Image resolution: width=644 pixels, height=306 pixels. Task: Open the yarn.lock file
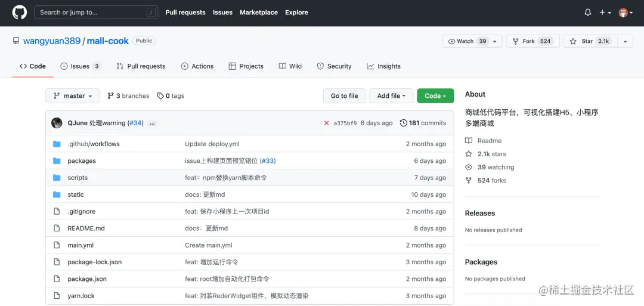(81, 295)
